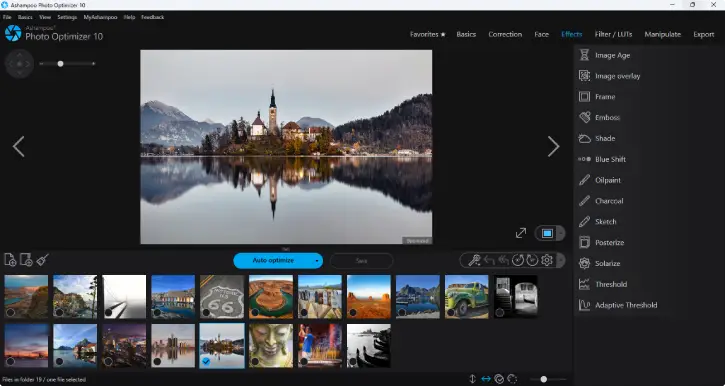The image size is (725, 386).
Task: Go to the next image arrow
Action: point(553,147)
